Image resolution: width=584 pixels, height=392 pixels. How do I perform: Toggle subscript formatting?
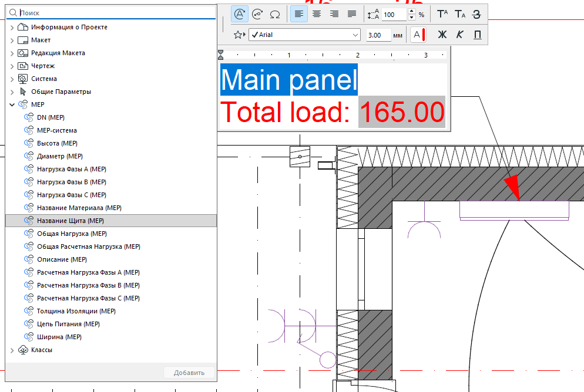point(460,15)
